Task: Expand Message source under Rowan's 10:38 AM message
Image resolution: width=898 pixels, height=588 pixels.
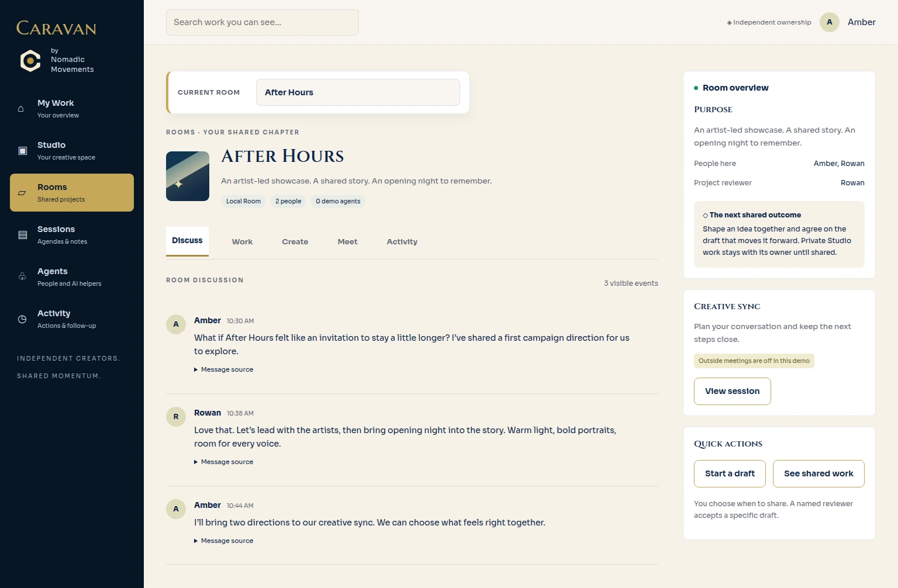Action: [224, 462]
